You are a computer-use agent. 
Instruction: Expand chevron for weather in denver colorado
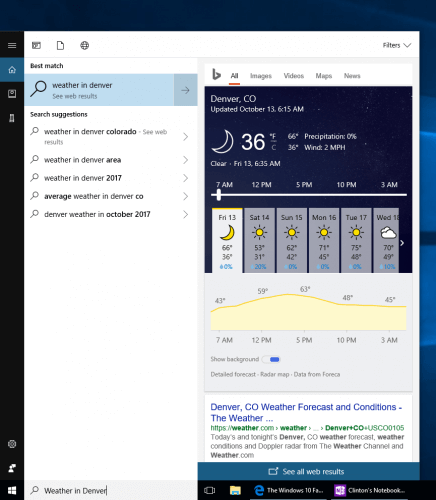pyautogui.click(x=186, y=137)
